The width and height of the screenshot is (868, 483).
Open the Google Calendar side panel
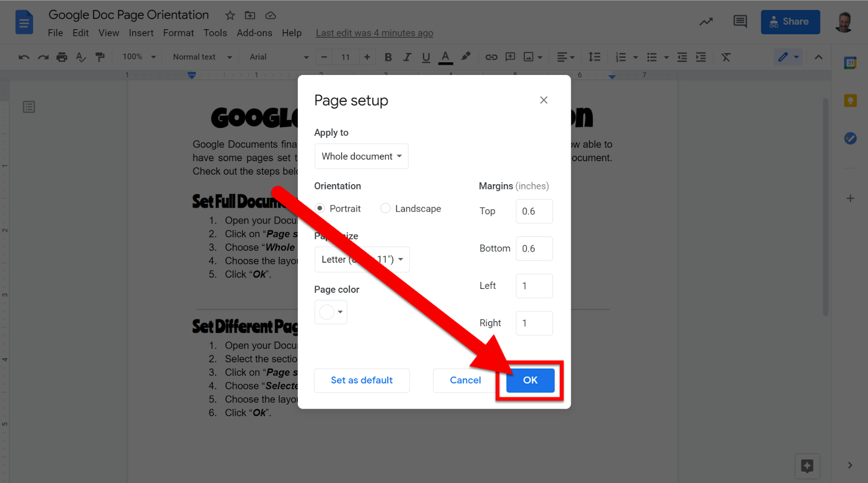pos(850,63)
